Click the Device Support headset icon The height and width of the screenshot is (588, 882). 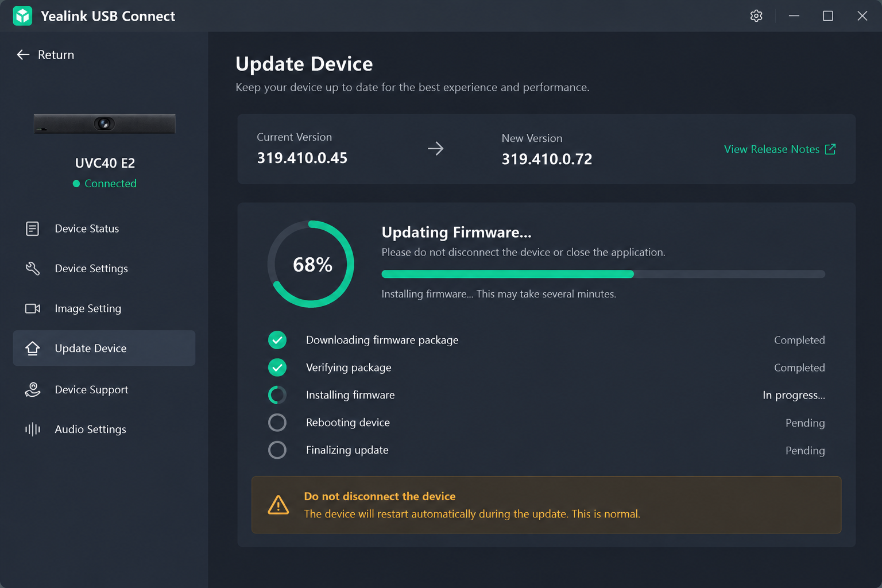33,389
